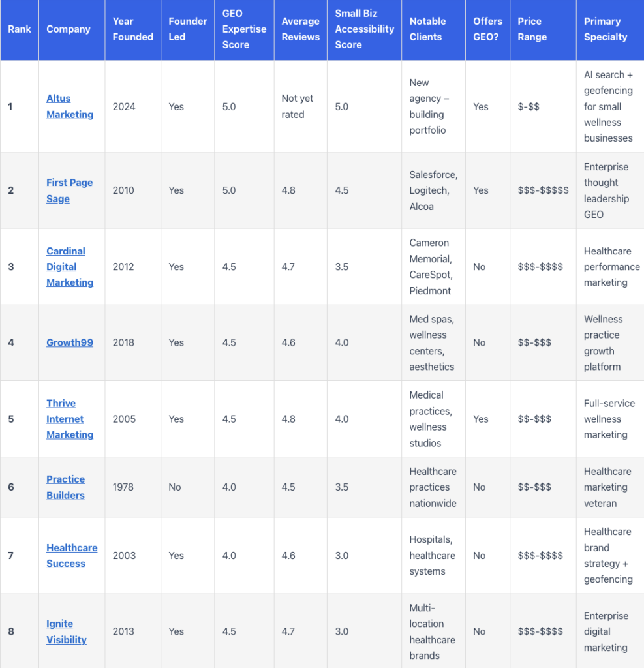The image size is (644, 668).
Task: Select the Company column header
Action: pyautogui.click(x=69, y=29)
